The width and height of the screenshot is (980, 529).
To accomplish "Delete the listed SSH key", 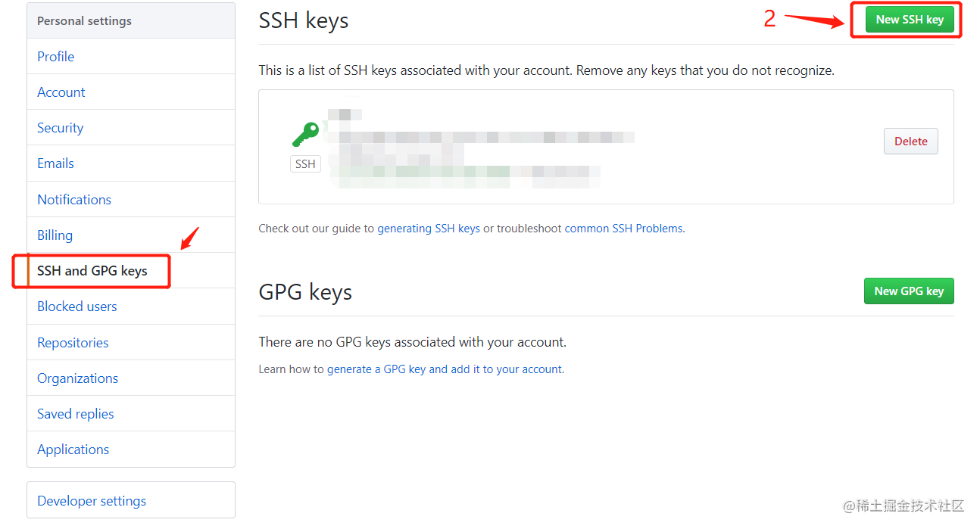I will [x=911, y=142].
